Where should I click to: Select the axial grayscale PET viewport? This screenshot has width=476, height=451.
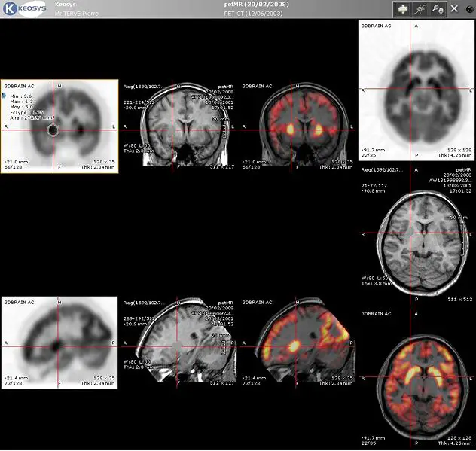coord(416,90)
